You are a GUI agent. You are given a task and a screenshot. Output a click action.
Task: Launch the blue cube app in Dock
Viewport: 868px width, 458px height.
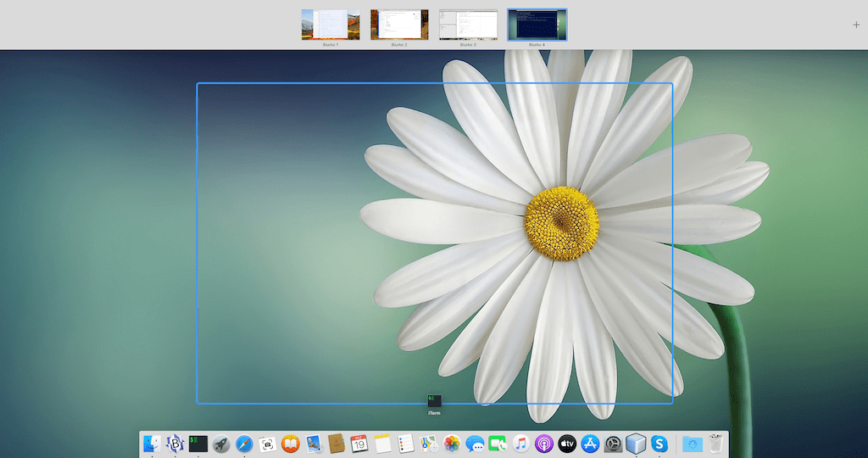click(636, 444)
